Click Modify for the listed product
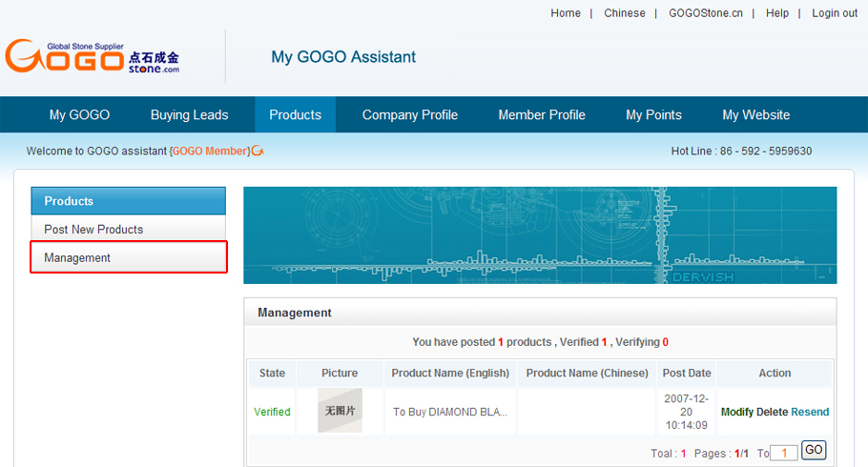This screenshot has height=467, width=868. coord(737,412)
